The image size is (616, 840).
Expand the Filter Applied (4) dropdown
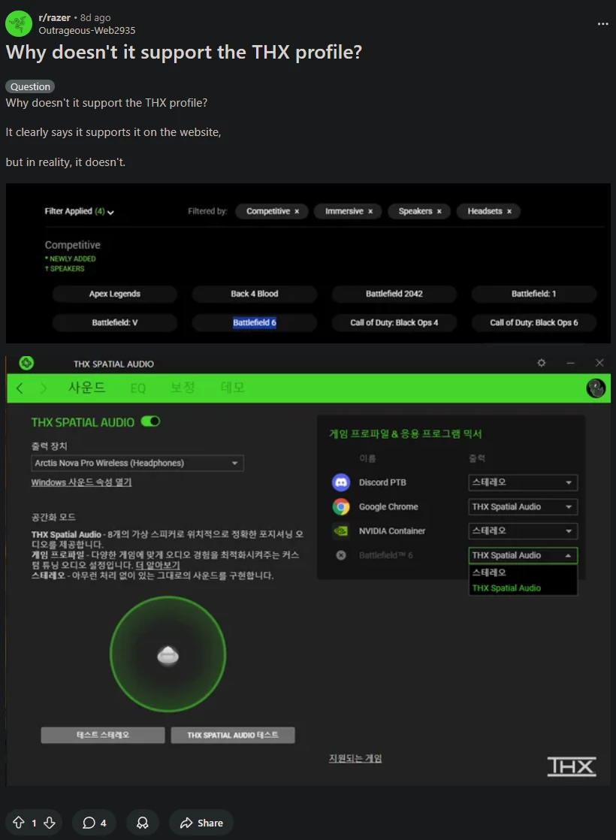80,211
